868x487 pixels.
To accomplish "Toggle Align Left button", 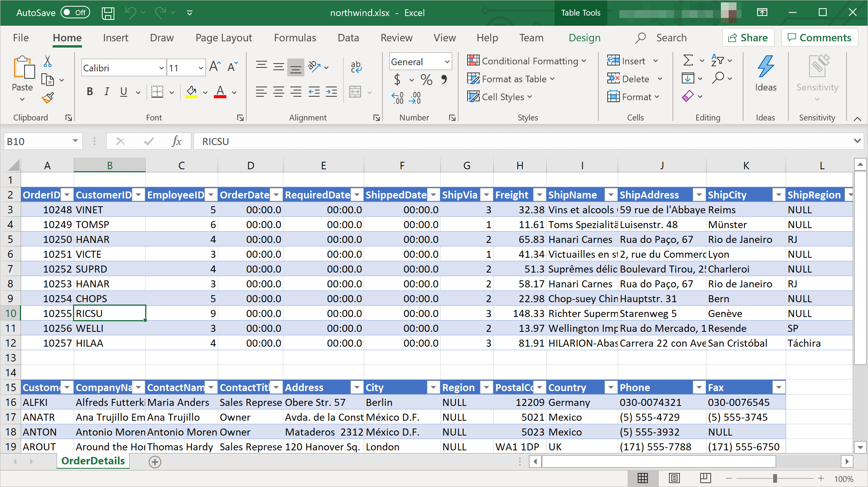I will (x=261, y=92).
